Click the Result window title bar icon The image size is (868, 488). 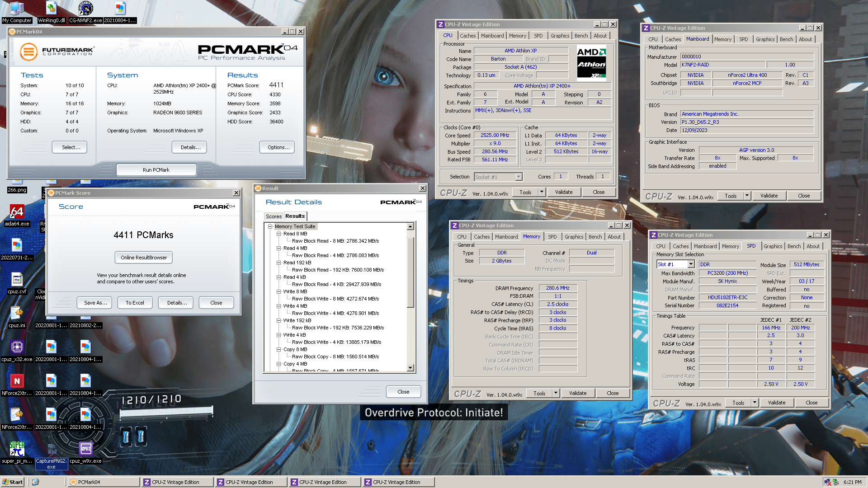(x=258, y=188)
